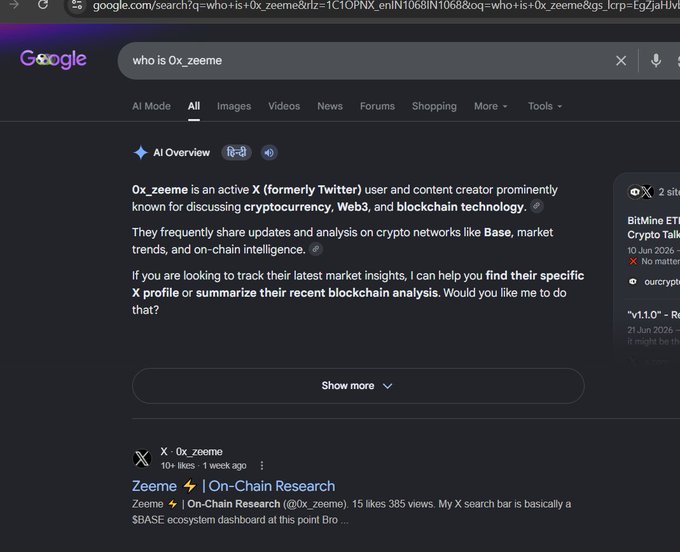The height and width of the screenshot is (552, 680).
Task: Open three-dot menu on X result
Action: click(262, 466)
